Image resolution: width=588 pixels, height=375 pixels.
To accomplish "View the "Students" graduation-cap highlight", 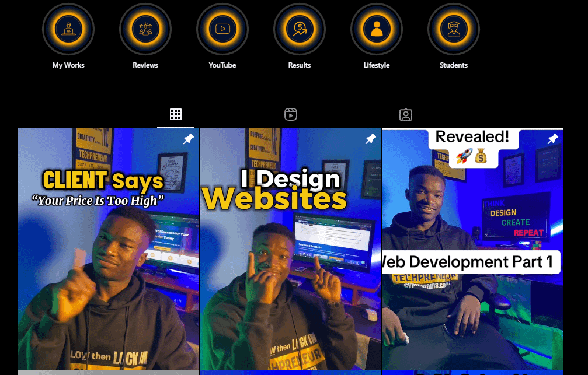I will (454, 29).
